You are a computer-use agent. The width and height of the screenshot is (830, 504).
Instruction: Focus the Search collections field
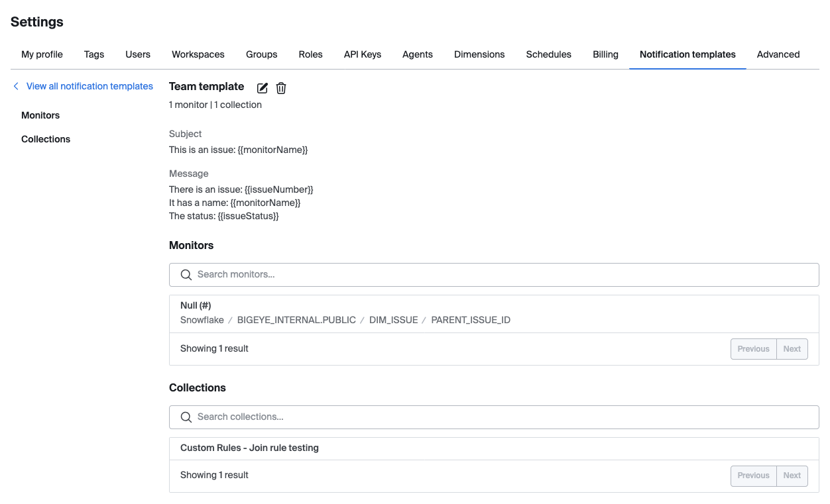click(x=494, y=417)
